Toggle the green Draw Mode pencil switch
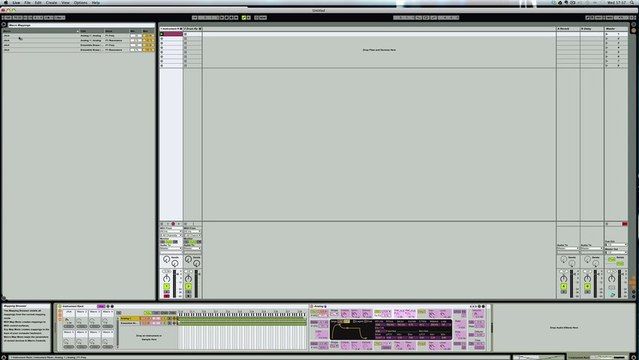639x360 pixels. tap(244, 18)
